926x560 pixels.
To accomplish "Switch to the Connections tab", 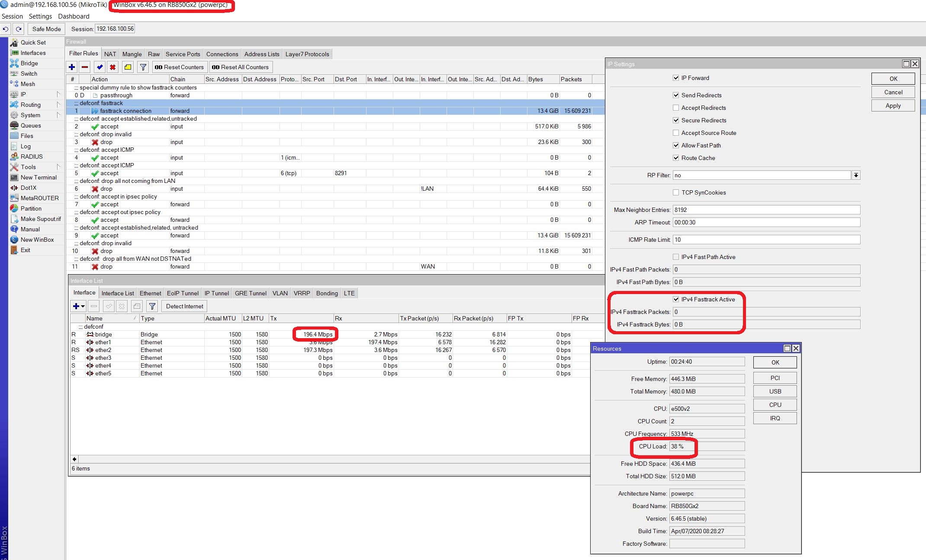I will pos(222,54).
